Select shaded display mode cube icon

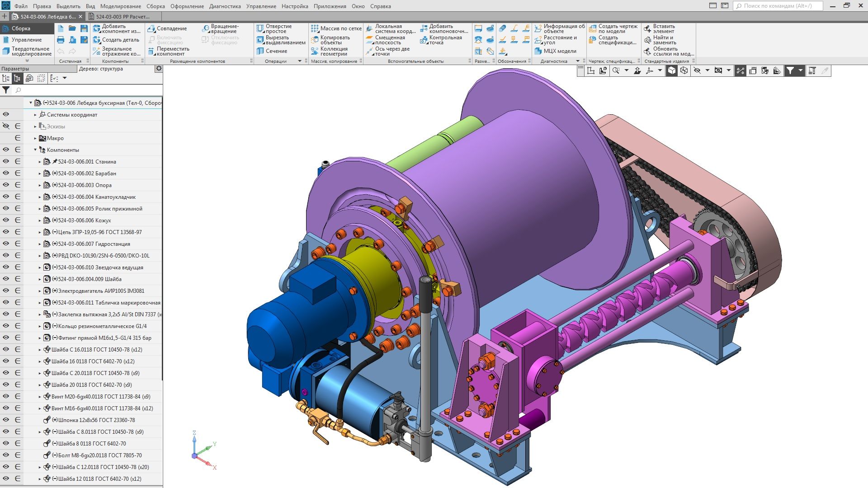click(672, 70)
